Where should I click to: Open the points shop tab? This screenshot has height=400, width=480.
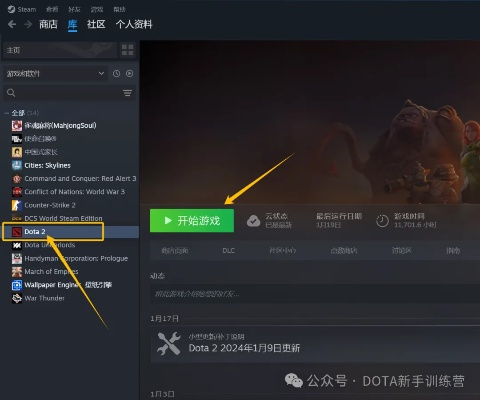[344, 251]
